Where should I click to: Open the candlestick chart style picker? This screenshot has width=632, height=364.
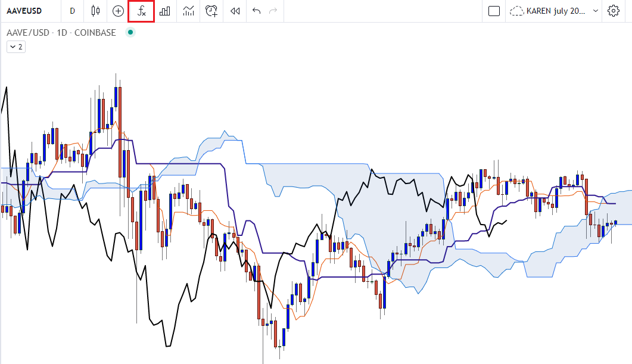pos(95,11)
